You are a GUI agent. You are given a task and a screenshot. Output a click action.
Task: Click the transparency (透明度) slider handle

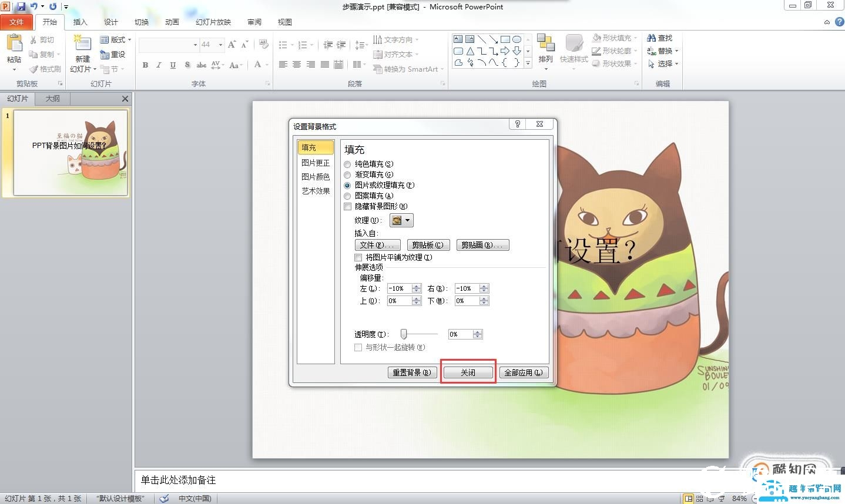[x=404, y=334]
